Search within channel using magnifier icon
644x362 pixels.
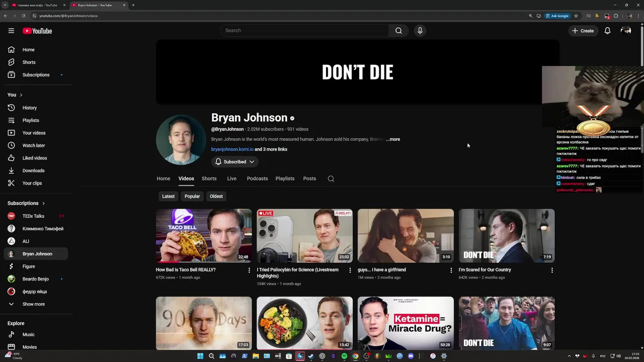click(331, 178)
